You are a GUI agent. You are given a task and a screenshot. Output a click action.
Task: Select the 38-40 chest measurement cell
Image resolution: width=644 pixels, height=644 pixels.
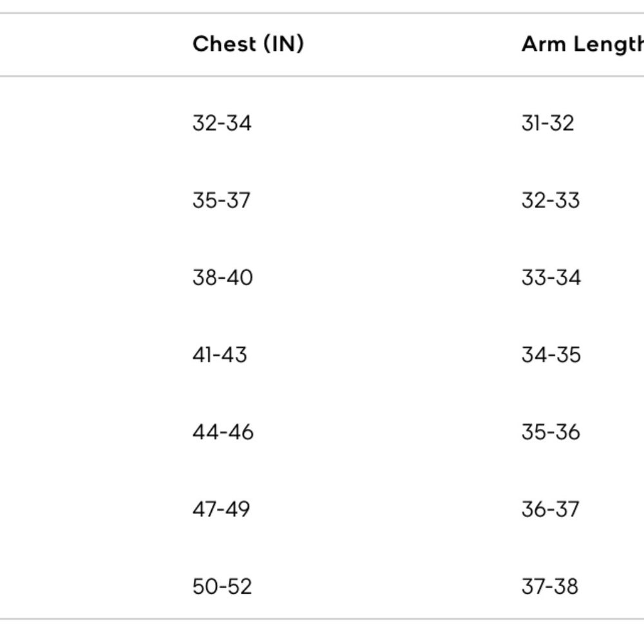pos(223,278)
